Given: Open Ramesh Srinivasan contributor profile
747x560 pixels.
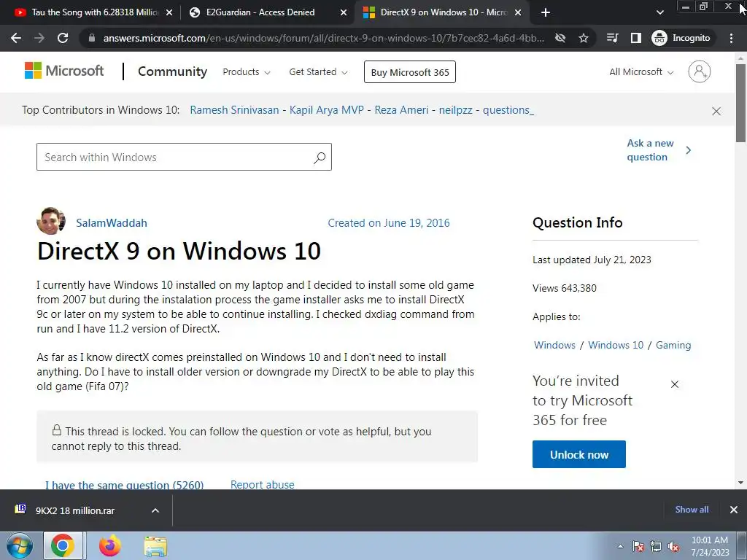Looking at the screenshot, I should [x=234, y=110].
